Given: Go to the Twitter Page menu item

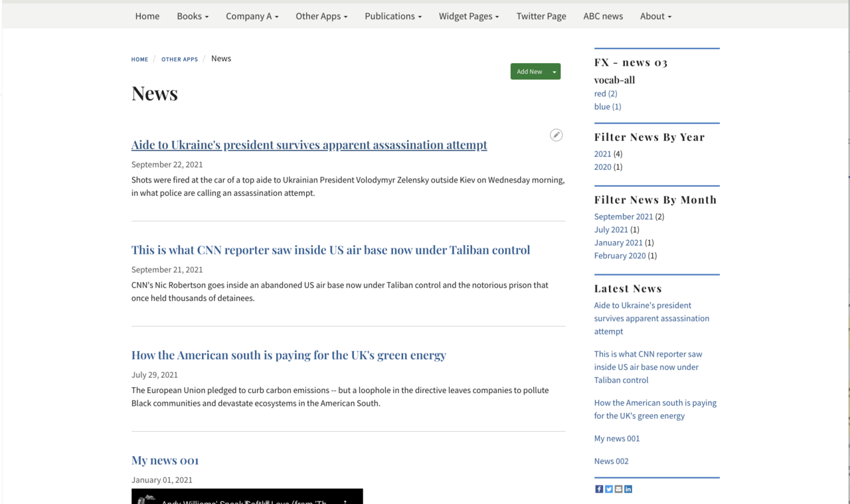Looking at the screenshot, I should 541,16.
